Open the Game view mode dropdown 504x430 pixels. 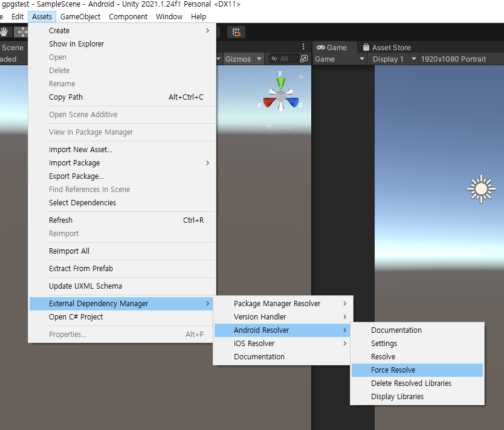tap(340, 59)
